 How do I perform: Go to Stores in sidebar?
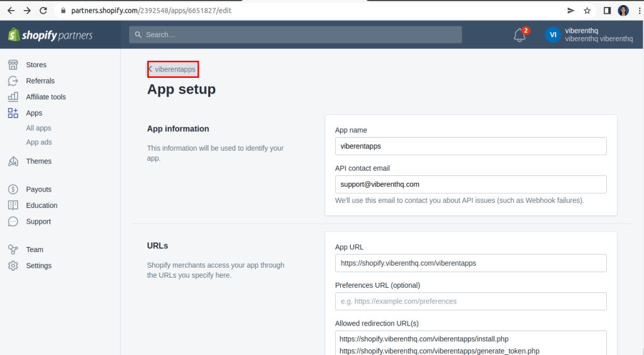pyautogui.click(x=36, y=65)
